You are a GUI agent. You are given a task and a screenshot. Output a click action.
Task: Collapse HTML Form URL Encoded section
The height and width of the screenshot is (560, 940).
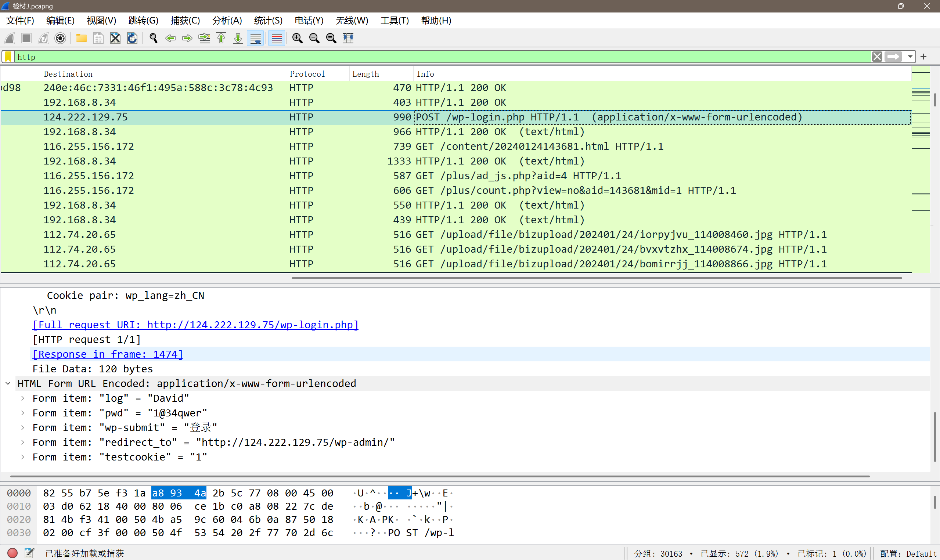[x=8, y=383]
